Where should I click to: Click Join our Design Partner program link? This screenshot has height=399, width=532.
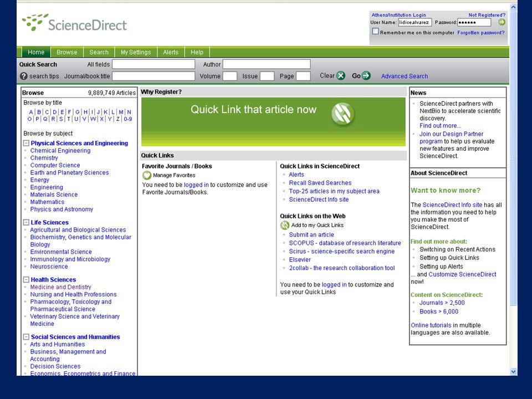[451, 138]
